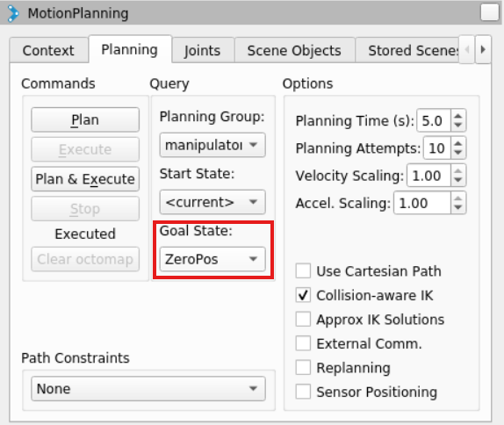Screen dimensions: 504x425
Task: Open the Goal State ZeroPos dropdown
Action: 212,259
